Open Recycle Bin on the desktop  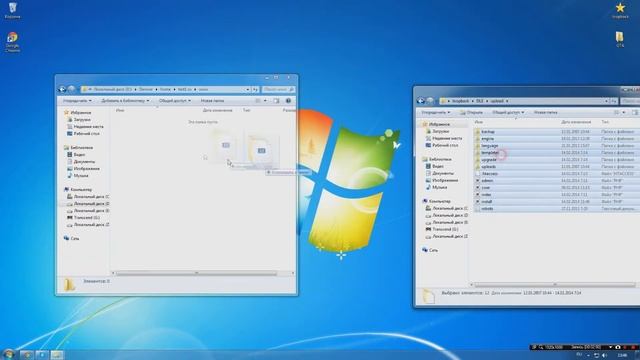click(12, 10)
